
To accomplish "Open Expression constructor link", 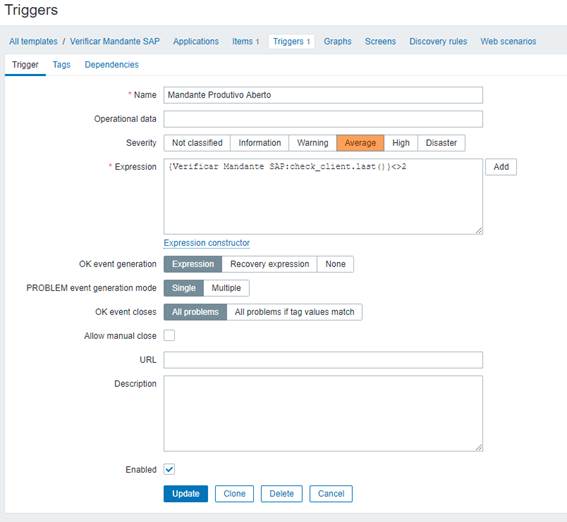I will [x=206, y=243].
